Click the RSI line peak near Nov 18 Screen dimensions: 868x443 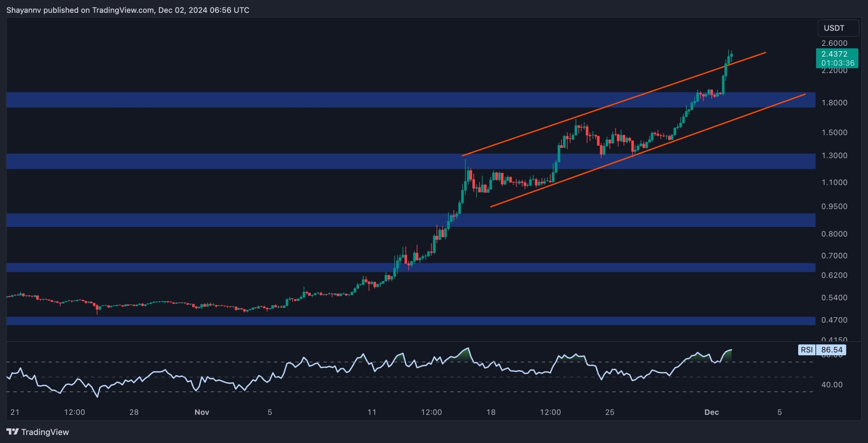click(x=468, y=348)
